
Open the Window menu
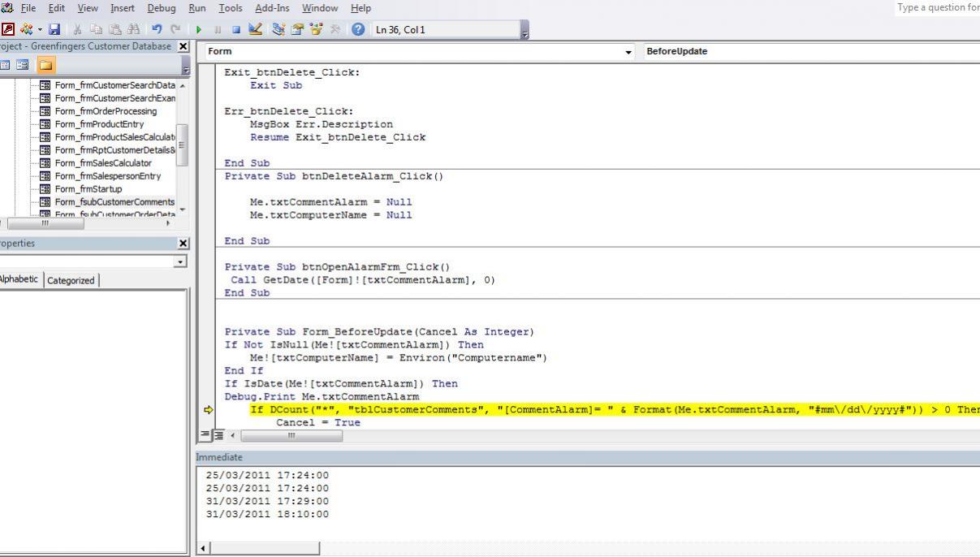[x=321, y=8]
